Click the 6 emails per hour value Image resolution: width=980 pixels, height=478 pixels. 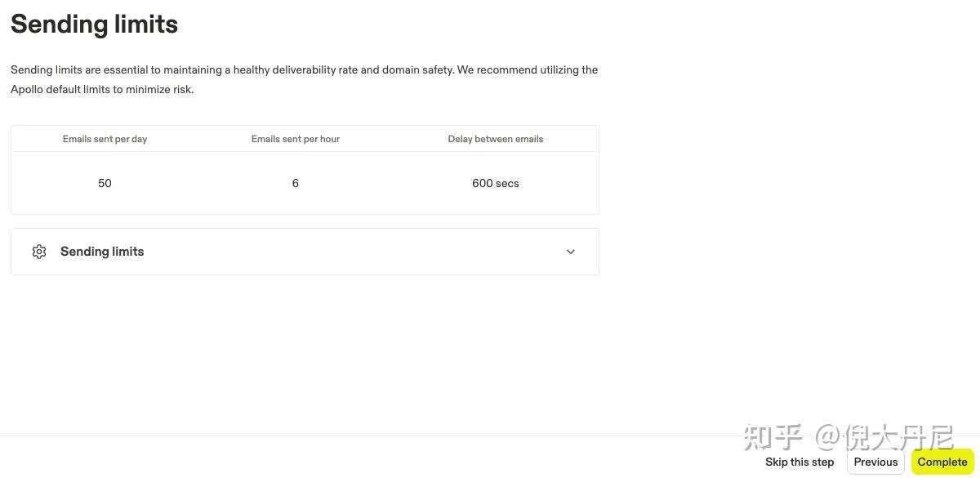click(296, 183)
